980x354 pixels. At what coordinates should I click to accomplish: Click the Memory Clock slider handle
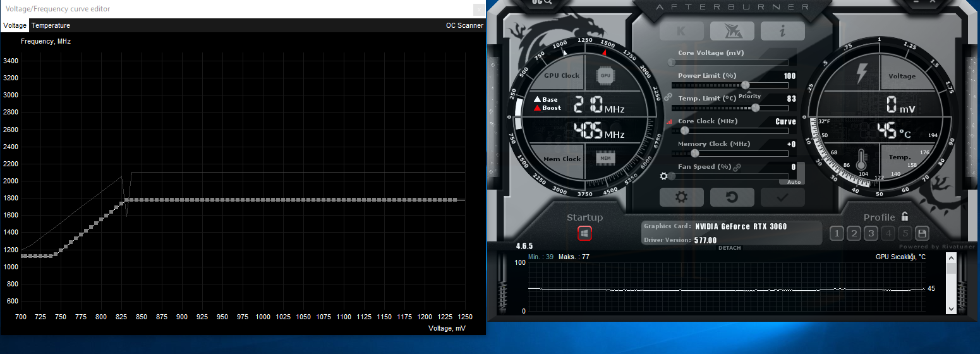(695, 153)
